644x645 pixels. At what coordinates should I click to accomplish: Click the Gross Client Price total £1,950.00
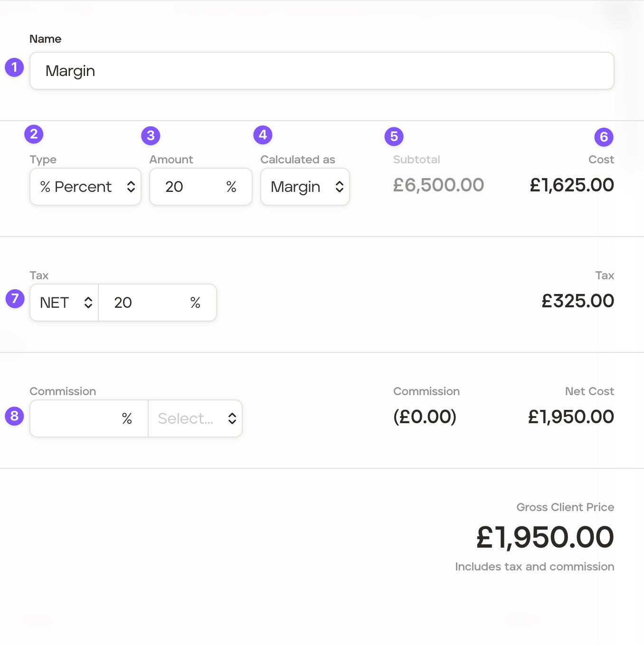[545, 537]
